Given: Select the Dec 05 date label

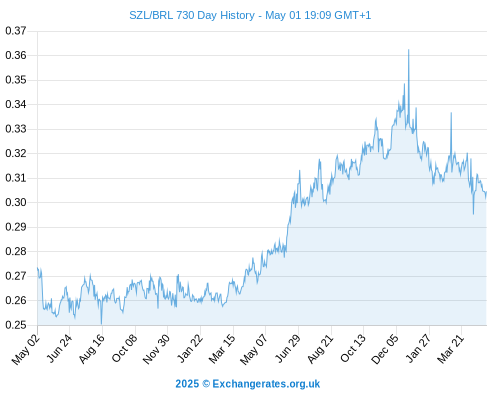Looking at the screenshot, I should click(x=385, y=349).
